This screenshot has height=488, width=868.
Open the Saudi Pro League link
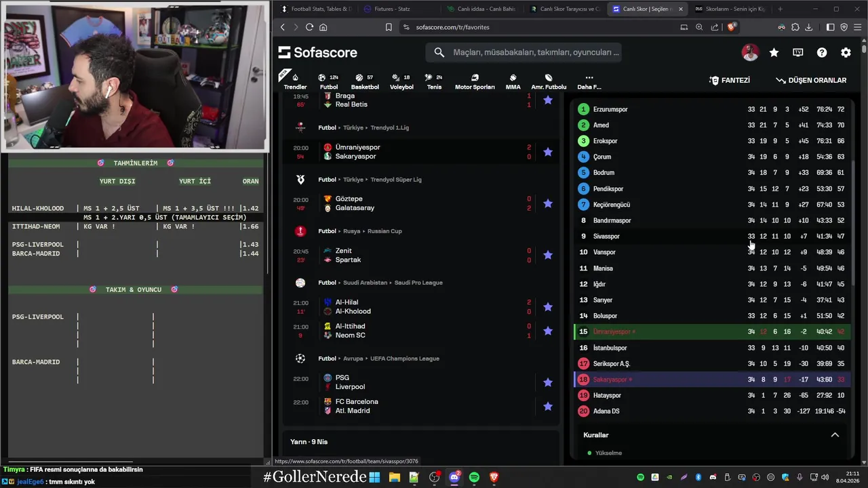click(x=418, y=283)
